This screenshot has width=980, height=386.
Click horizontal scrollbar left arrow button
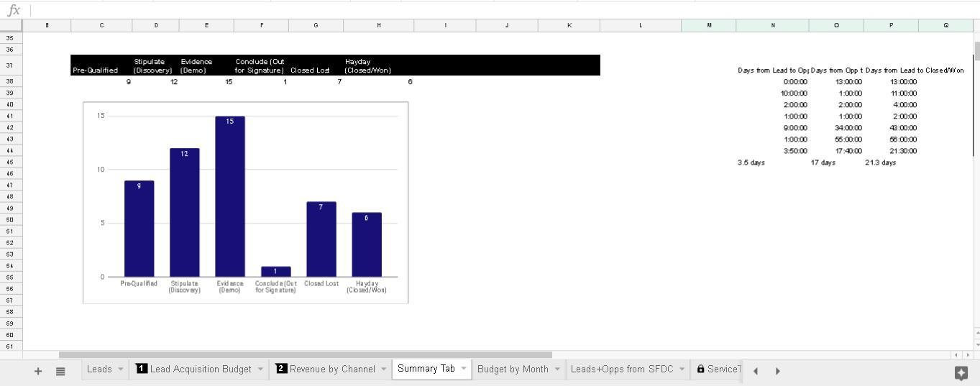956,355
